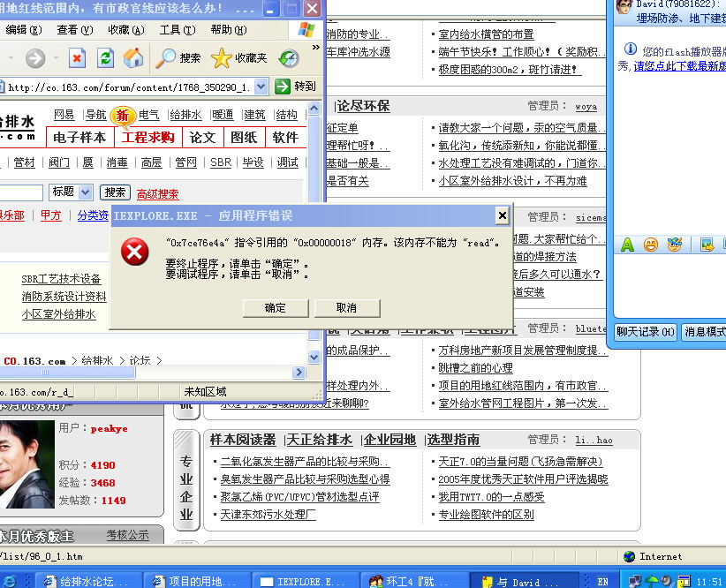726x588 pixels.
Task: Click the IE Refresh icon
Action: (105, 58)
